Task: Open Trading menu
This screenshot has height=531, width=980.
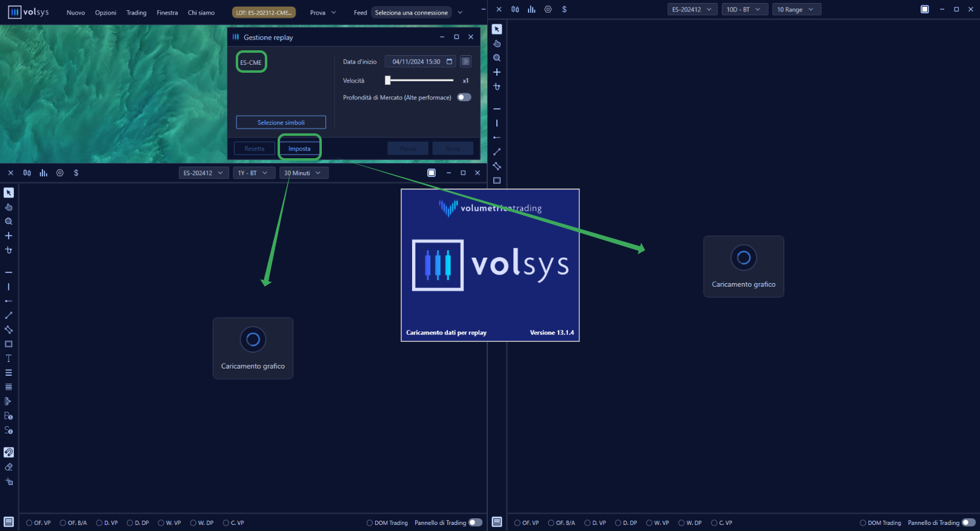Action: tap(136, 13)
